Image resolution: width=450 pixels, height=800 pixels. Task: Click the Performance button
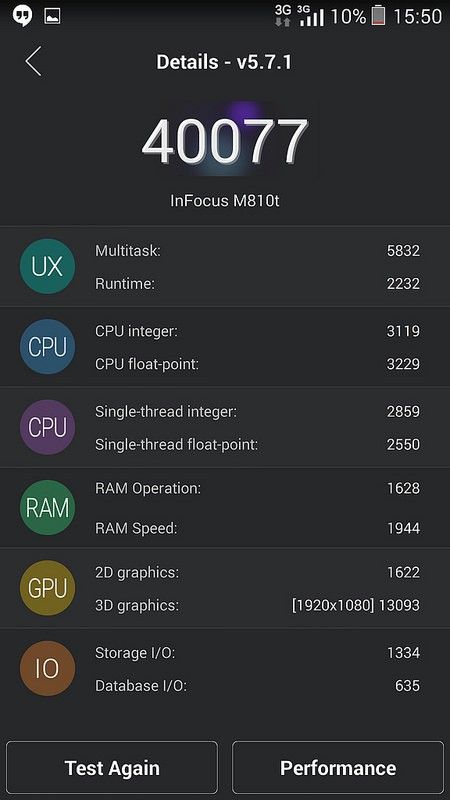click(338, 768)
